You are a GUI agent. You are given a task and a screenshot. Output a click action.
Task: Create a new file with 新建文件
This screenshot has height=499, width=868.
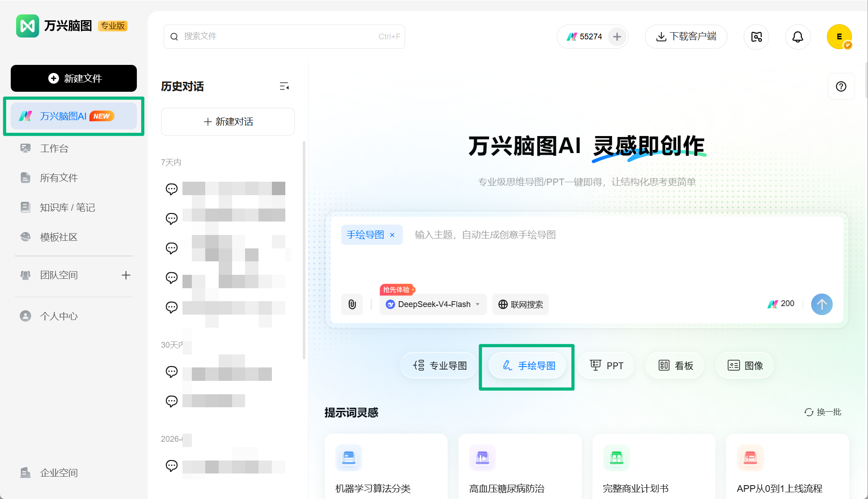[x=74, y=78]
